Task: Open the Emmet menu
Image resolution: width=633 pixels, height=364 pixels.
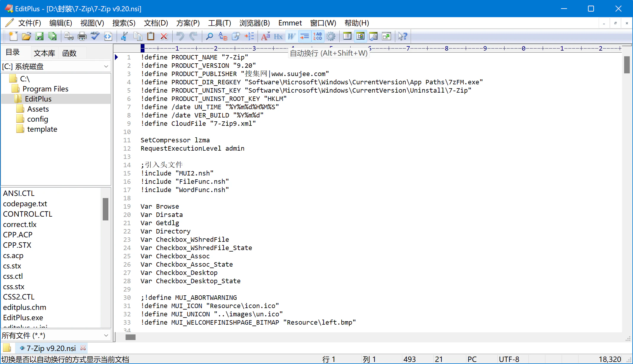Action: (290, 23)
